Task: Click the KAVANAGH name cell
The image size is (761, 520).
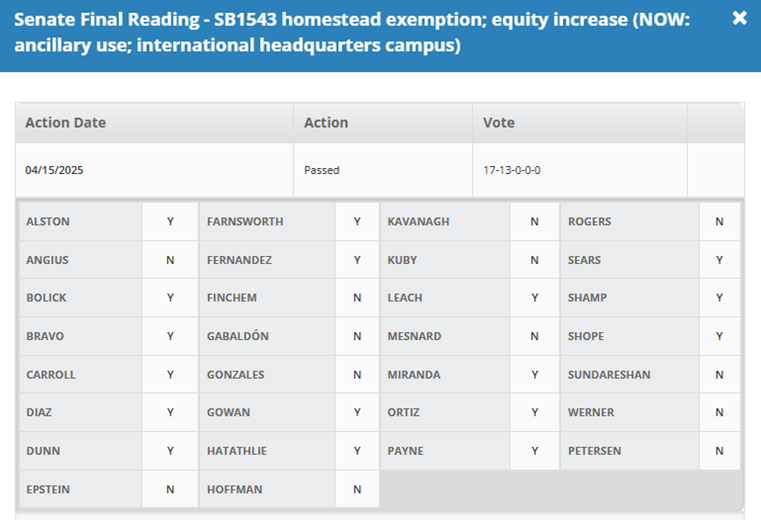Action: [445, 221]
